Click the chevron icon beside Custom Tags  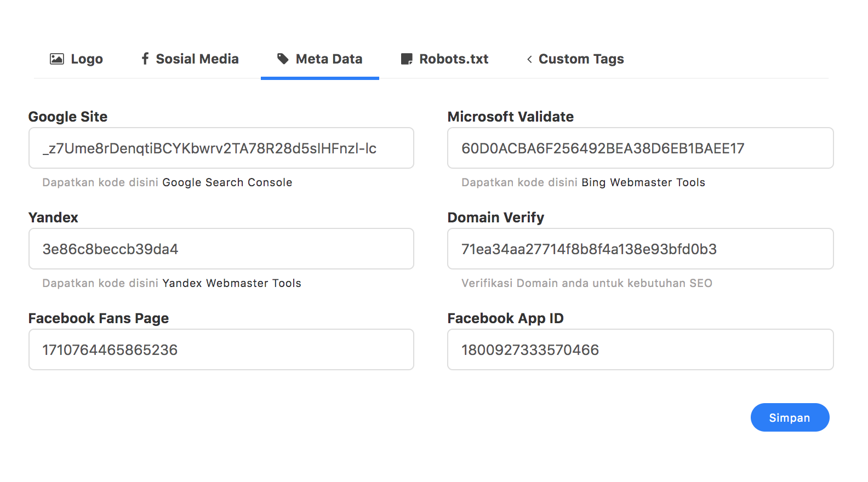tap(529, 59)
